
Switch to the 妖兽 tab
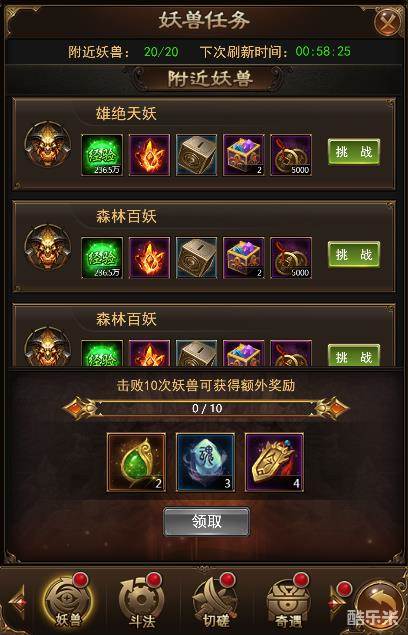click(67, 601)
